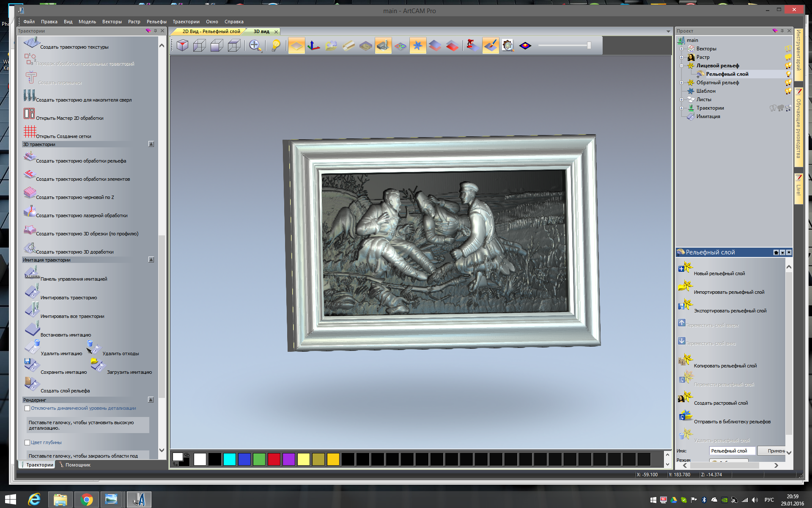Click the red desk lamp lighting icon

[x=472, y=45]
